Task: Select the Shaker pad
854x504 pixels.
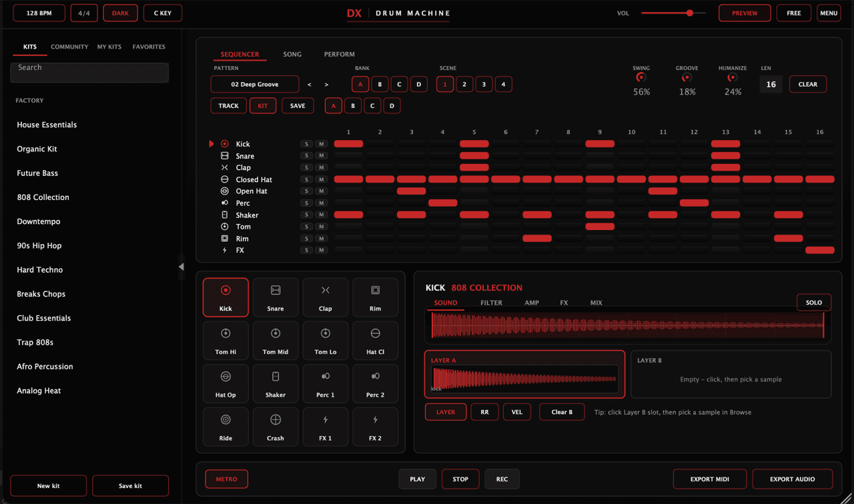Action: point(276,383)
